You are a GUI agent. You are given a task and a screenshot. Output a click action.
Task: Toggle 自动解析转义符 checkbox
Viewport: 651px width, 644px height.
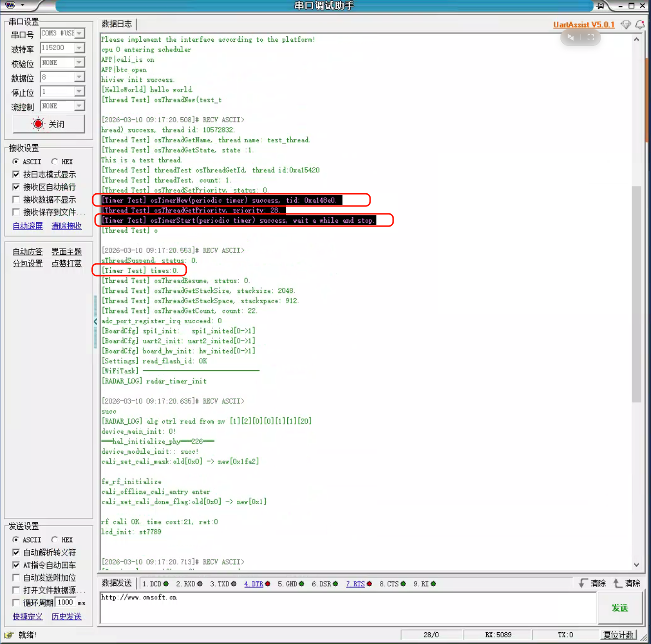(x=16, y=552)
